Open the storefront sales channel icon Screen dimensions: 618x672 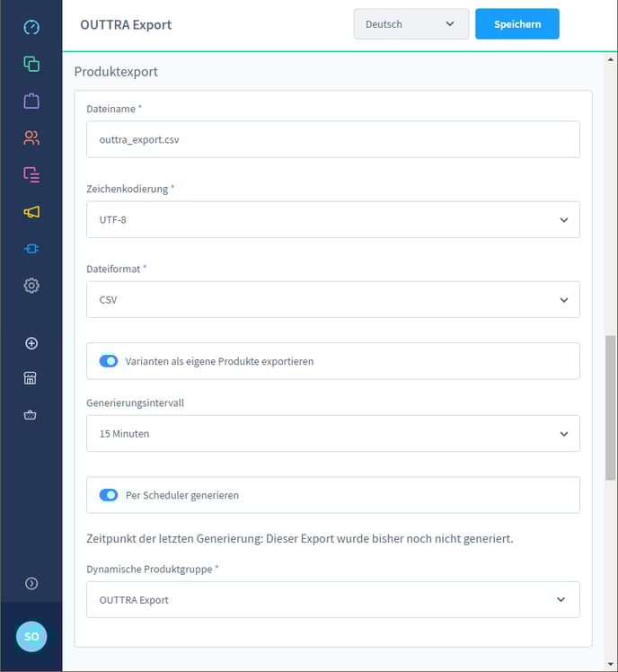tap(30, 378)
